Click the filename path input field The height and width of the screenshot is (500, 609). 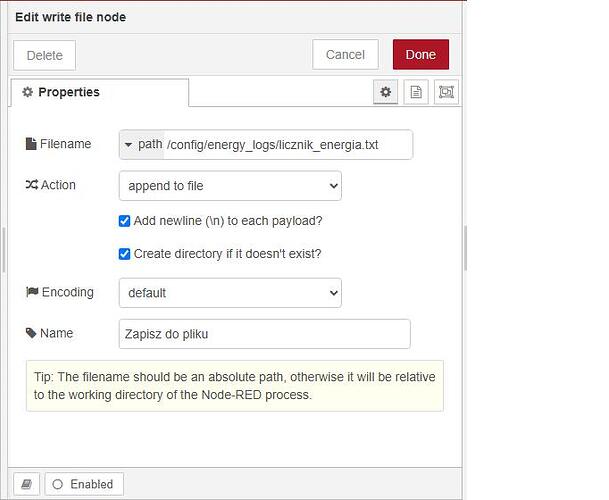[x=287, y=145]
